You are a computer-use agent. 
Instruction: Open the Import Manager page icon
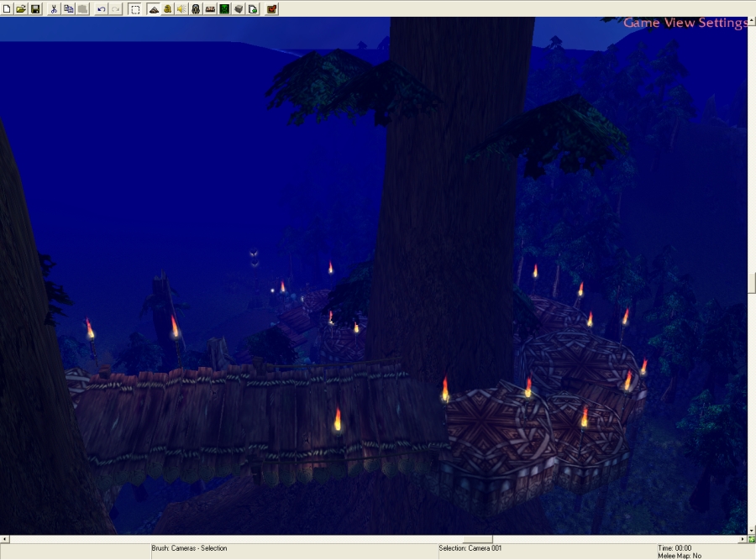click(253, 8)
